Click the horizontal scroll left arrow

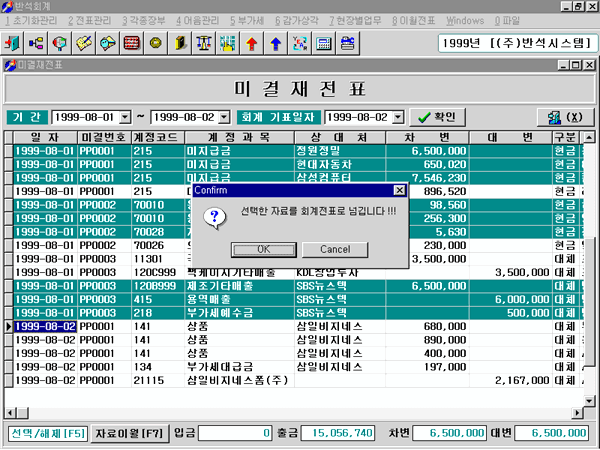10,413
